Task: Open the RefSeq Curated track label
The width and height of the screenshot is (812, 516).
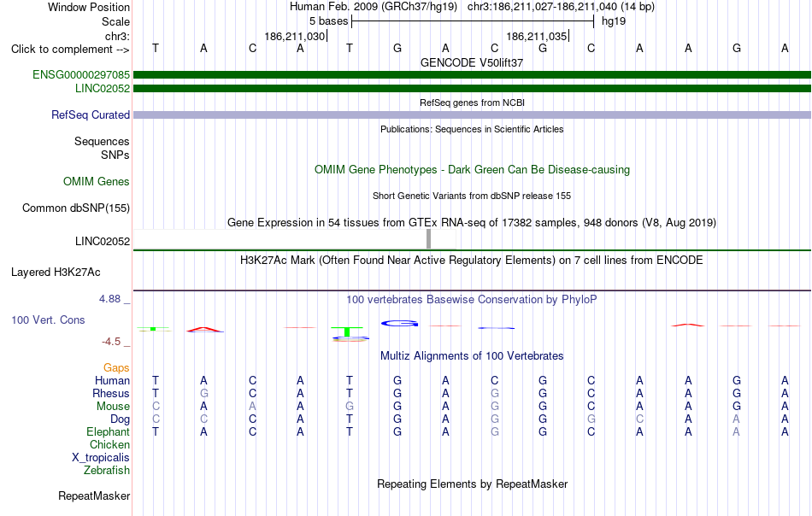Action: [91, 114]
